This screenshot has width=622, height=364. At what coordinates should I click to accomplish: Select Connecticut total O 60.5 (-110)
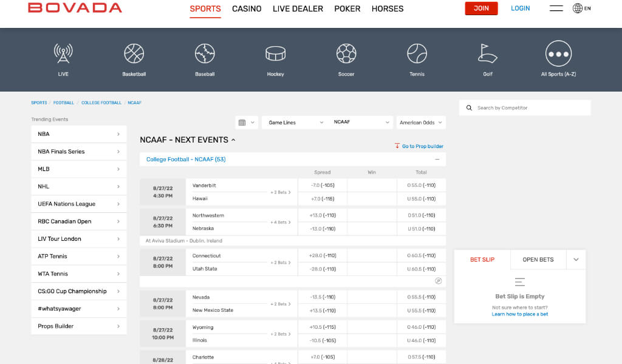point(422,255)
